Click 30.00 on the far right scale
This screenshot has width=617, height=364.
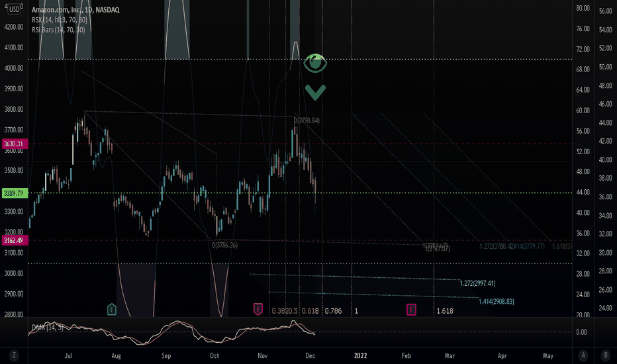click(x=606, y=253)
